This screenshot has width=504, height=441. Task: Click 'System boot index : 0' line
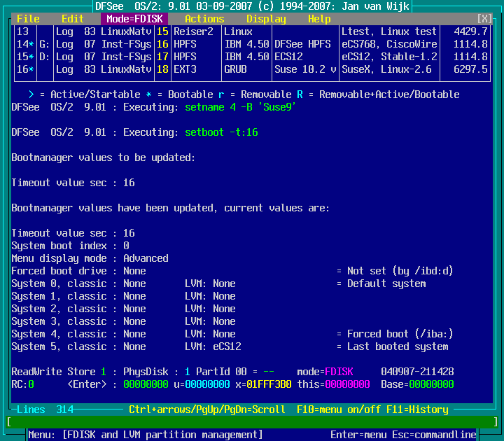point(71,246)
